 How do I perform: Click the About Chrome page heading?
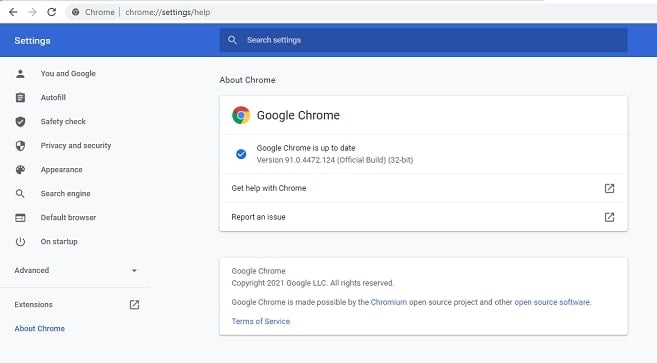click(247, 80)
